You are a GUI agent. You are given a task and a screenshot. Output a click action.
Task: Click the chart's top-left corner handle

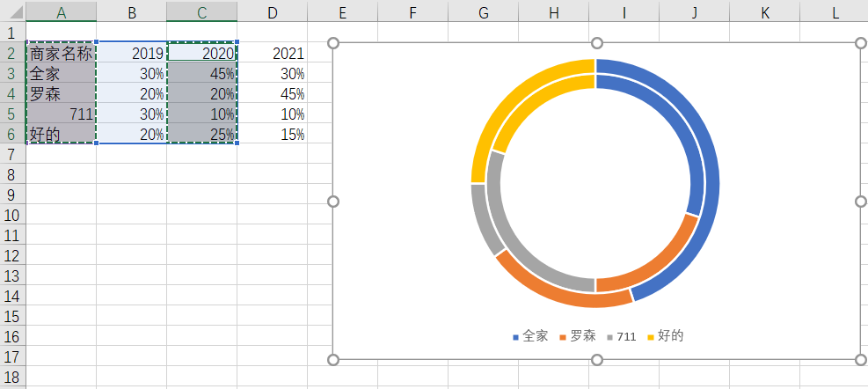click(x=333, y=43)
